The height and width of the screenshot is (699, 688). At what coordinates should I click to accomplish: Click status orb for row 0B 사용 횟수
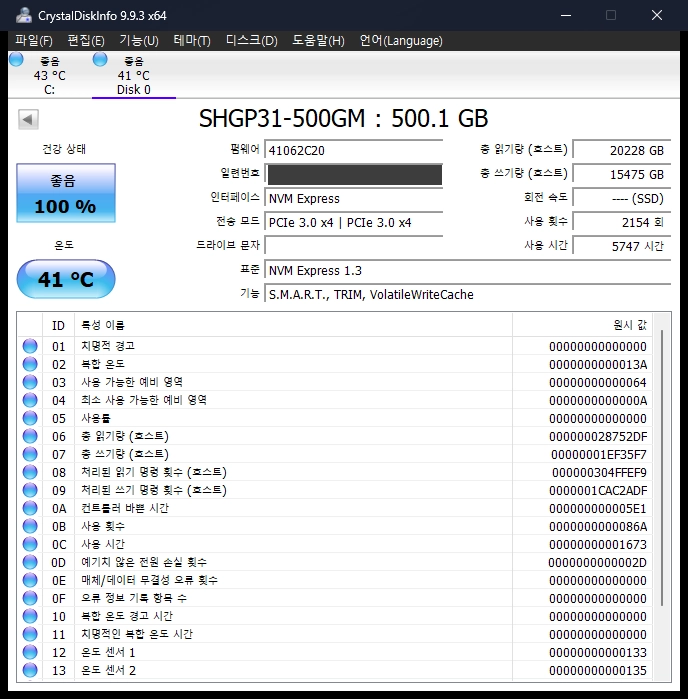(30, 526)
